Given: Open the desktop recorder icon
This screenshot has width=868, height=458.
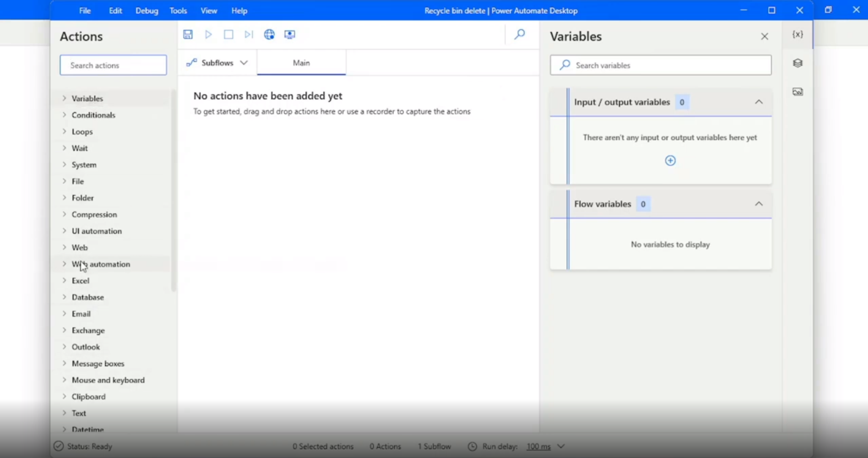Looking at the screenshot, I should (290, 34).
